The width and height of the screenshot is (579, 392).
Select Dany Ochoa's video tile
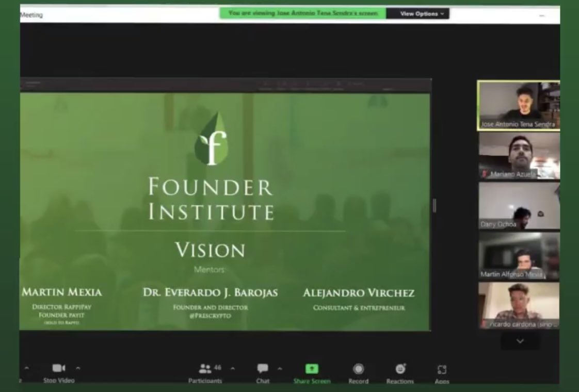point(519,206)
